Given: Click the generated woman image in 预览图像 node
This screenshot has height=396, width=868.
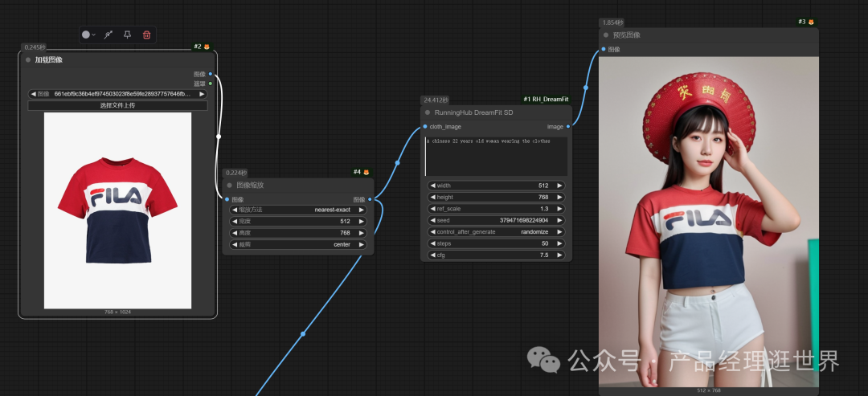Looking at the screenshot, I should pyautogui.click(x=709, y=221).
